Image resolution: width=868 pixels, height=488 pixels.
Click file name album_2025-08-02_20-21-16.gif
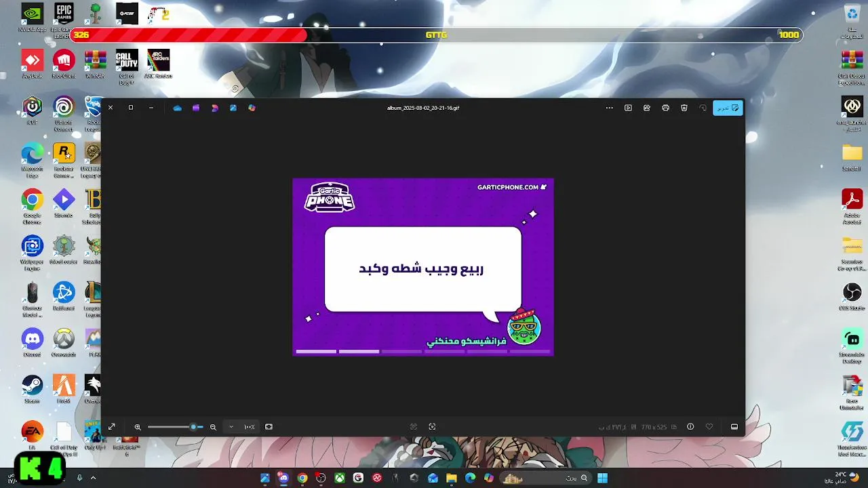point(423,108)
